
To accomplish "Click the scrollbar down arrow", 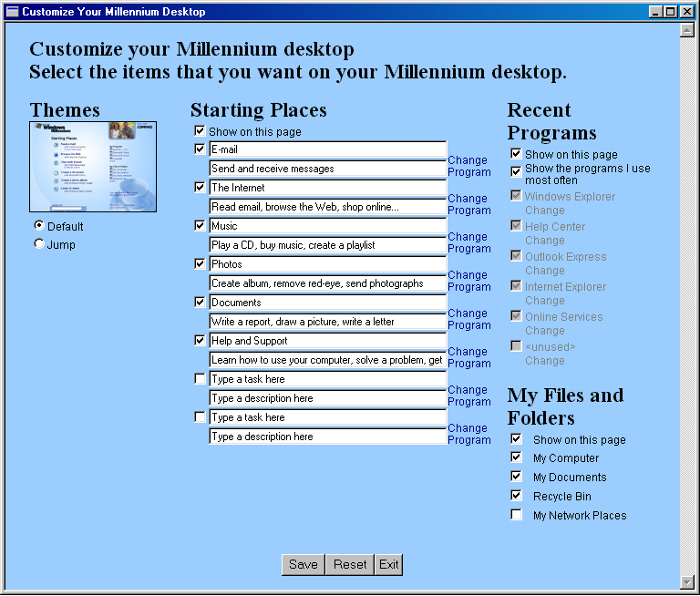I will (686, 581).
